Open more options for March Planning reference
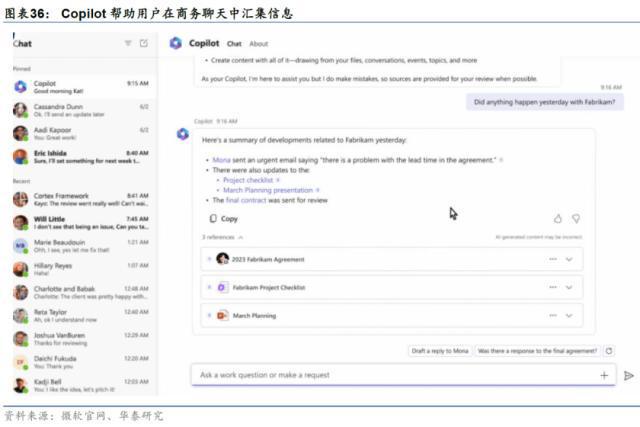The width and height of the screenshot is (640, 427). pyautogui.click(x=553, y=315)
